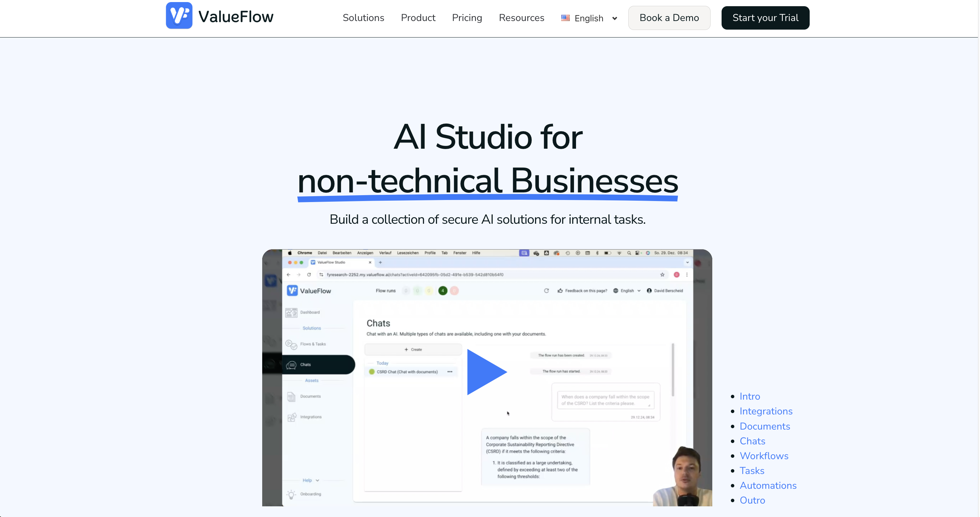Click the David Berscheid user profile icon
Viewport: 980px width, 517px height.
[x=649, y=291]
